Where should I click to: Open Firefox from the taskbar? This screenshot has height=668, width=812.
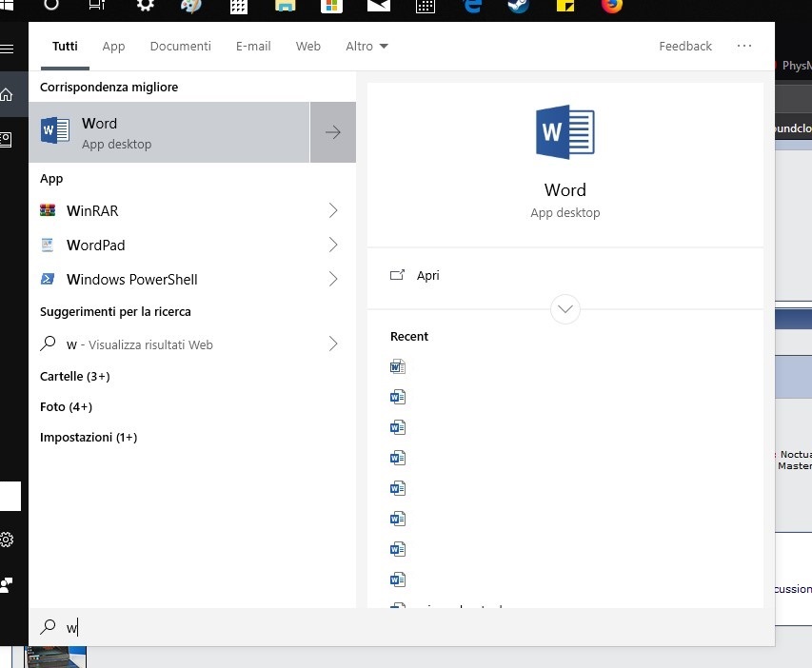coord(611,7)
